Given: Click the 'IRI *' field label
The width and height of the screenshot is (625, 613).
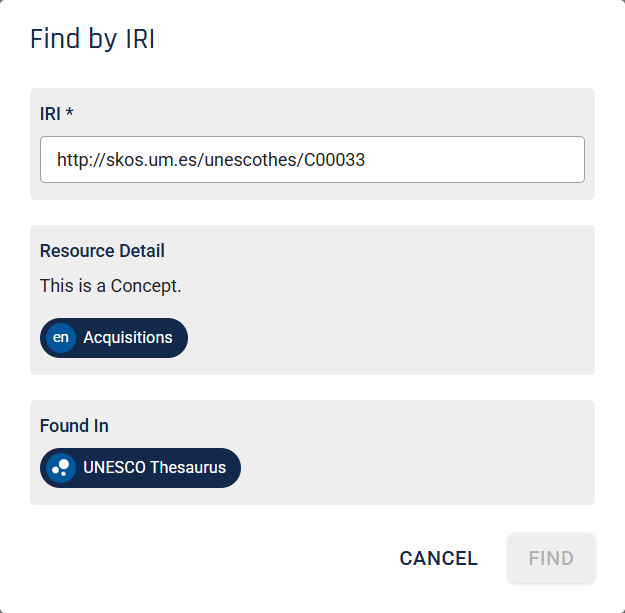Looking at the screenshot, I should coord(57,114).
